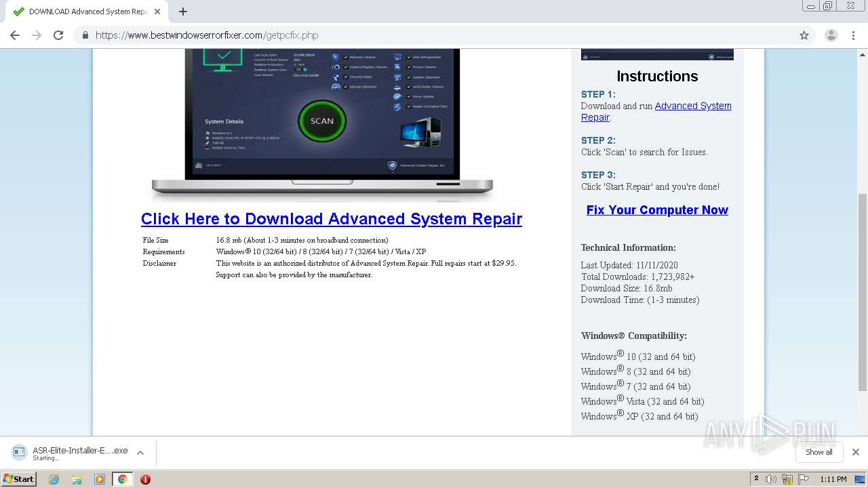868x488 pixels.
Task: Select the Download Time: (1-3 minutes) text
Action: (x=640, y=300)
